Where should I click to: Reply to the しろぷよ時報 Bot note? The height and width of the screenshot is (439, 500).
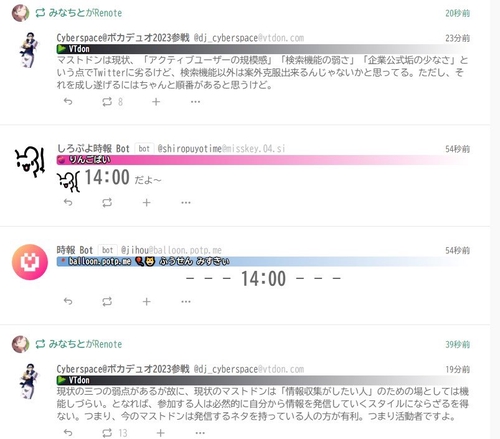[68, 202]
